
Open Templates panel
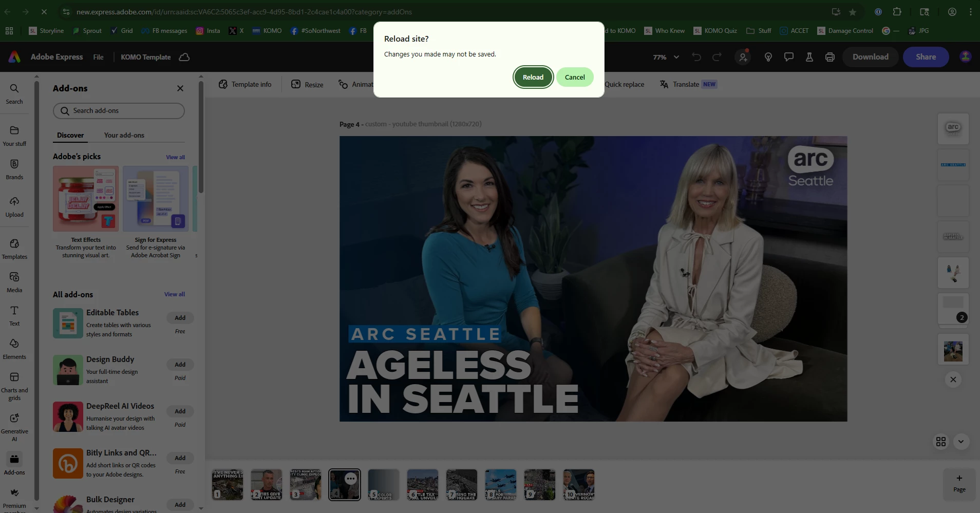tap(14, 249)
